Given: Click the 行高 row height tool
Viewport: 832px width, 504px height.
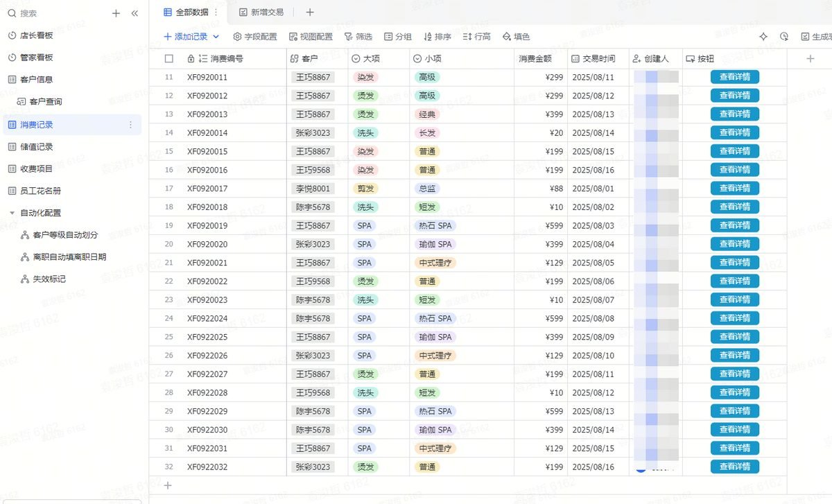Looking at the screenshot, I should click(477, 37).
